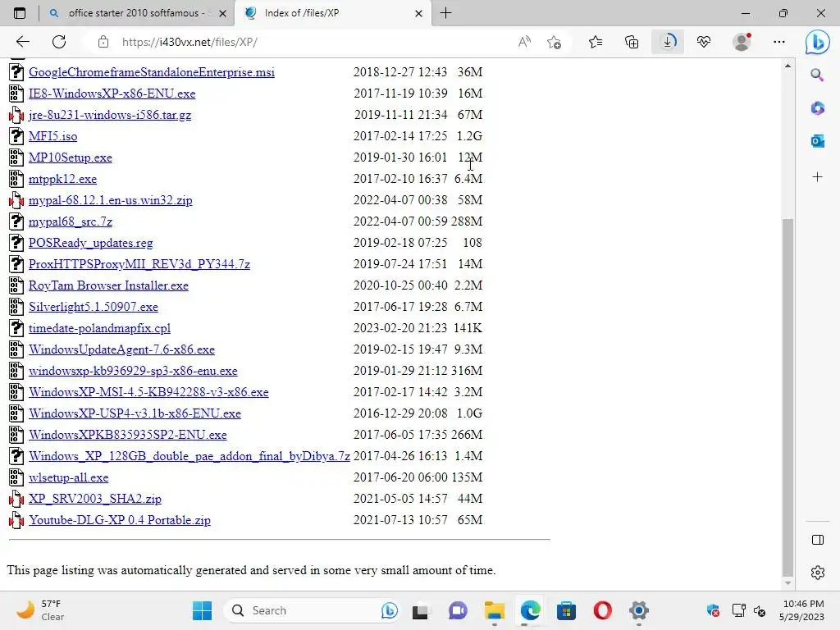Screen dimensions: 840x630
Task: View site information lock icon
Action: tap(103, 42)
